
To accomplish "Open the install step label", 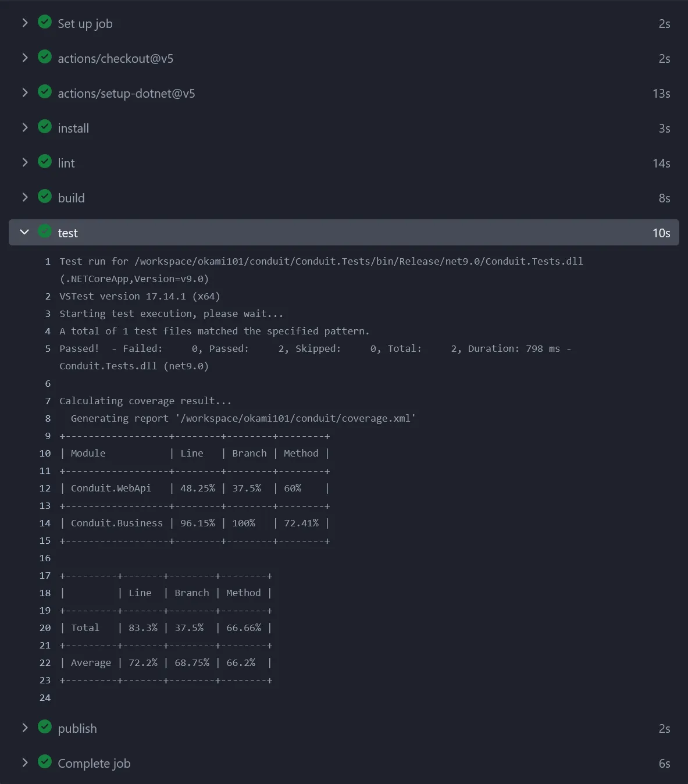I will click(73, 129).
